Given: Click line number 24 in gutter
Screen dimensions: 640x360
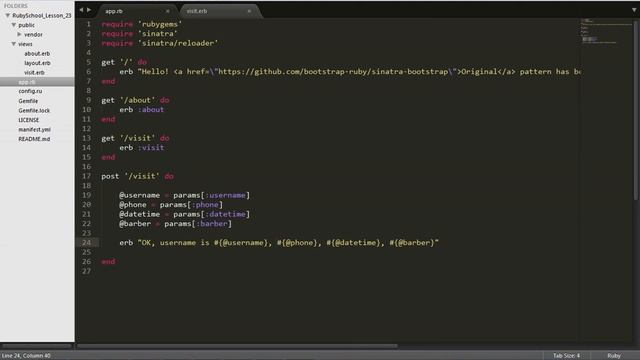Looking at the screenshot, I should 86,242.
